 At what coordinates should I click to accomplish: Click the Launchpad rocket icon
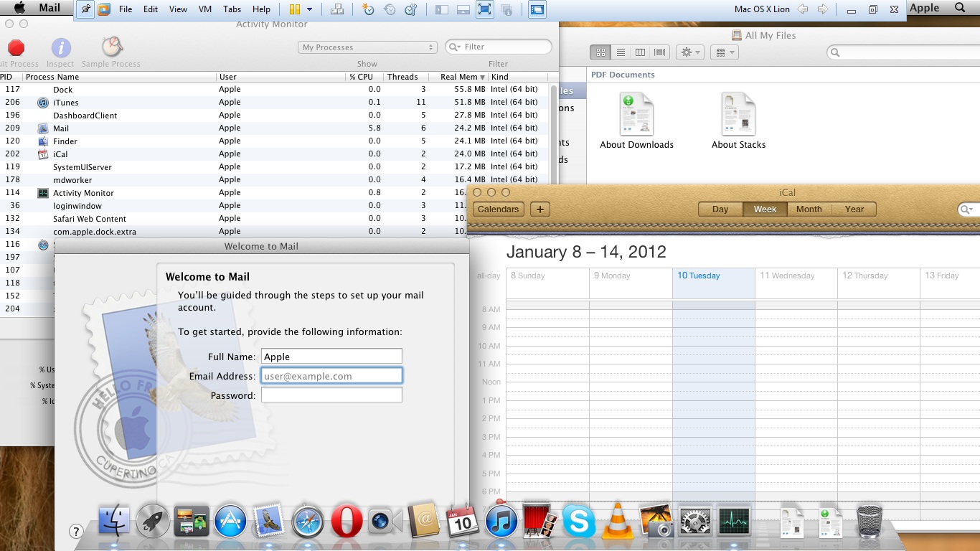(x=153, y=522)
